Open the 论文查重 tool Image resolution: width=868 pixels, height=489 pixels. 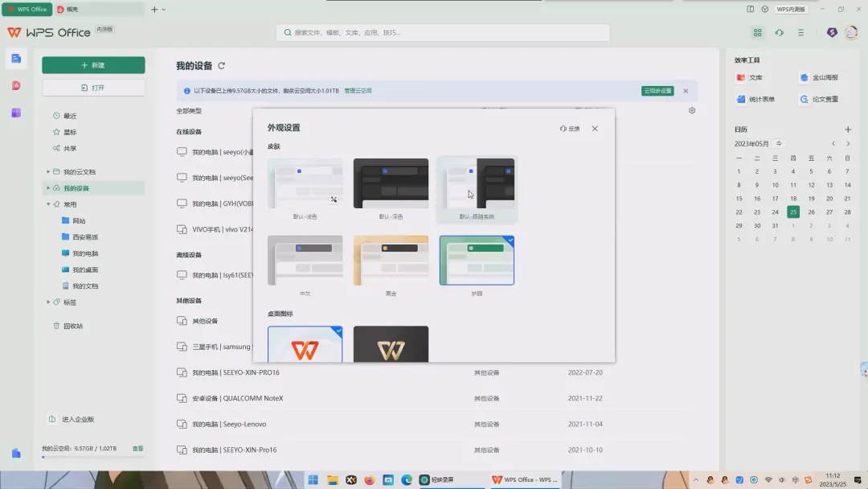[x=819, y=99]
